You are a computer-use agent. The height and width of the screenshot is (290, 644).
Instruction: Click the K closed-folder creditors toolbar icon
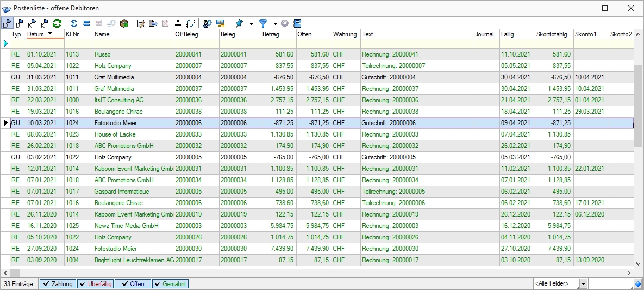click(x=45, y=23)
